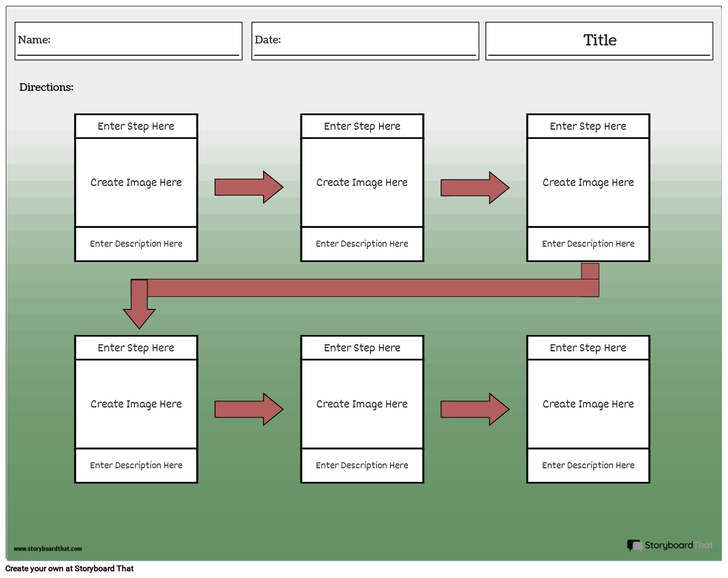Click Enter Description Here in top left box

pos(136,244)
